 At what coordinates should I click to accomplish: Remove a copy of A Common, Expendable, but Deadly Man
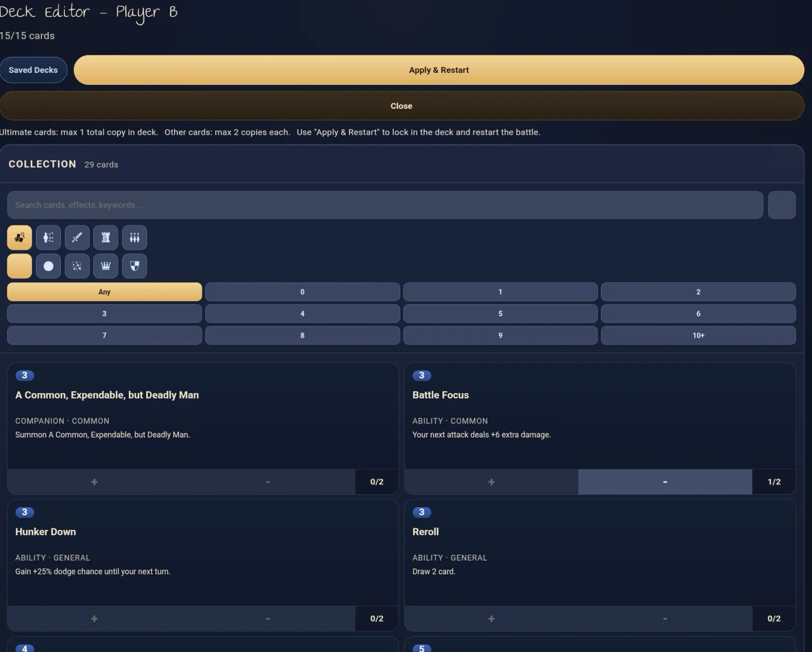pyautogui.click(x=268, y=481)
